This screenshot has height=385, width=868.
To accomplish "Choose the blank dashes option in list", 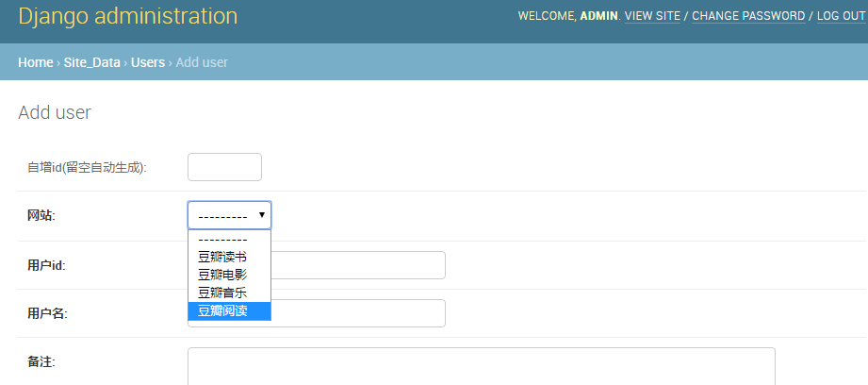I will pos(229,240).
